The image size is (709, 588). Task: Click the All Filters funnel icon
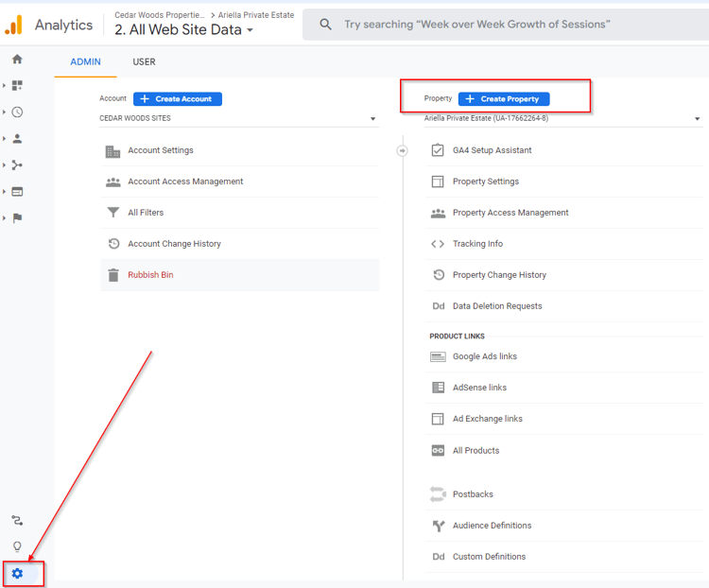coord(113,212)
